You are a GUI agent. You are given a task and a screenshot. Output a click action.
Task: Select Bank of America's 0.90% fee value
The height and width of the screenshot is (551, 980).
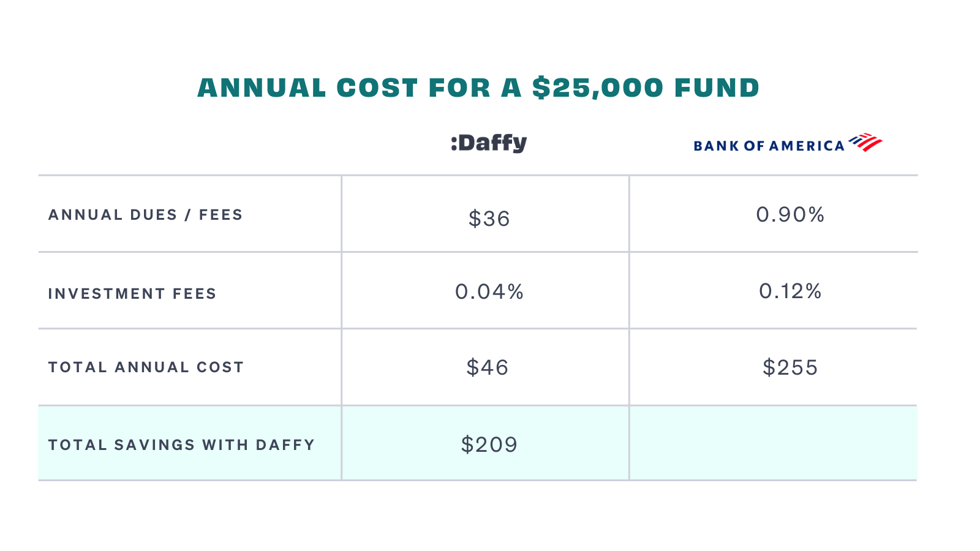(x=790, y=215)
